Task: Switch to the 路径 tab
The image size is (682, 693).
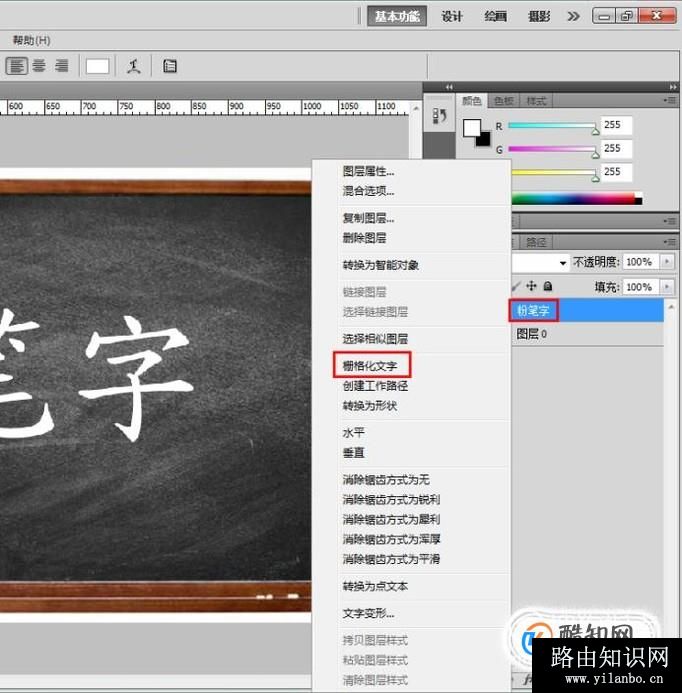Action: click(x=536, y=242)
